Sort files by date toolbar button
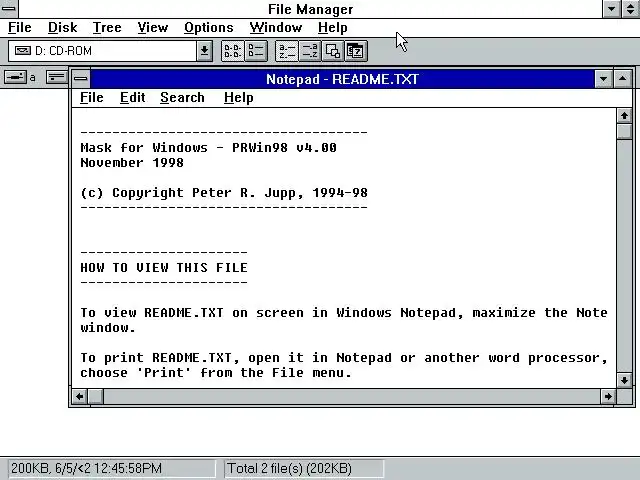 tap(356, 51)
